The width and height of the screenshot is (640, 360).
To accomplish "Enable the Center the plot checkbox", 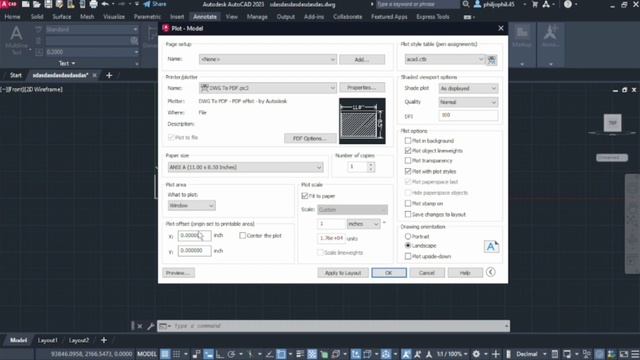I will point(242,236).
